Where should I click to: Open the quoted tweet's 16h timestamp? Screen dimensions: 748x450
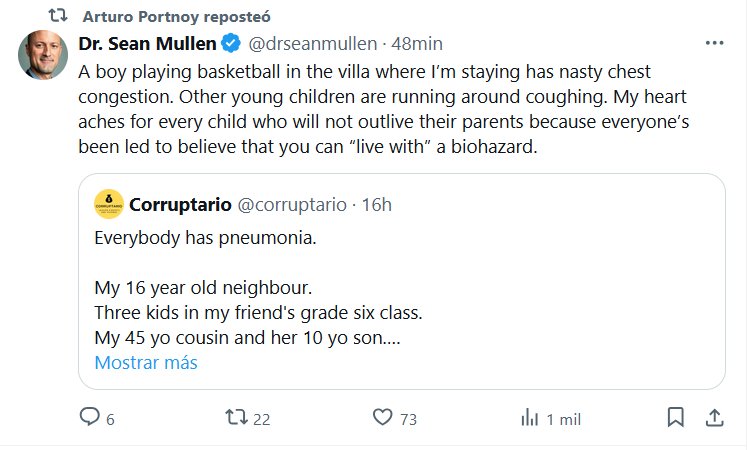tap(377, 205)
